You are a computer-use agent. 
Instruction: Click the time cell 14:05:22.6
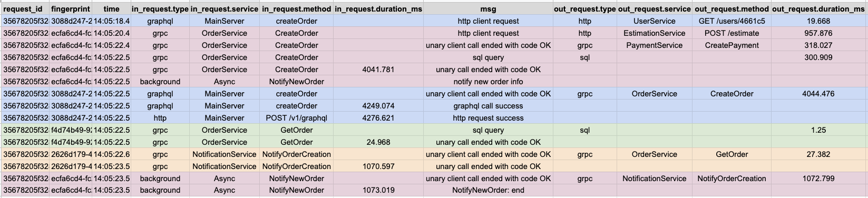coord(111,154)
